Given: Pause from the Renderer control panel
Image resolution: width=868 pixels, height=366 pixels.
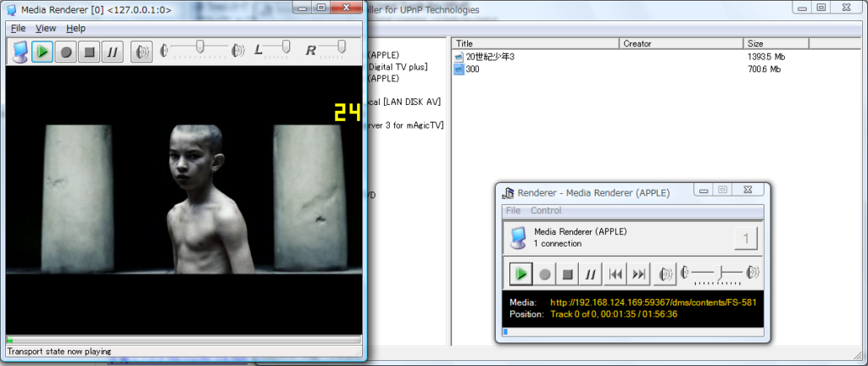Looking at the screenshot, I should pyautogui.click(x=592, y=274).
